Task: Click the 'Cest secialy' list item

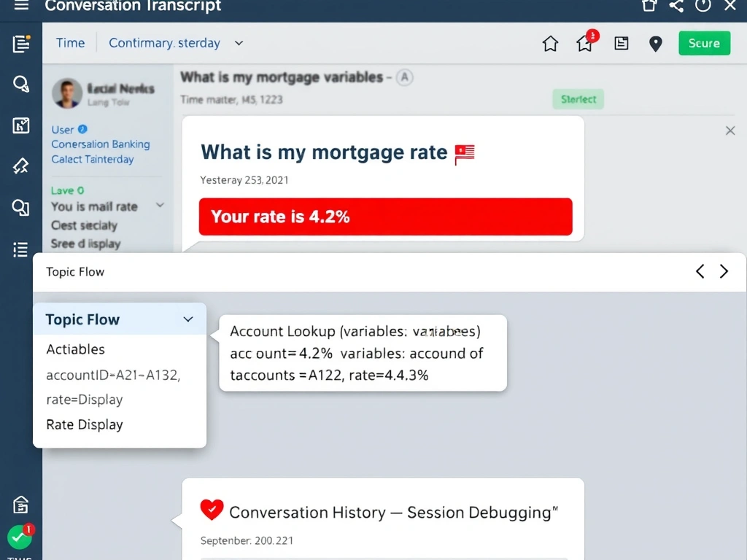Action: point(84,225)
